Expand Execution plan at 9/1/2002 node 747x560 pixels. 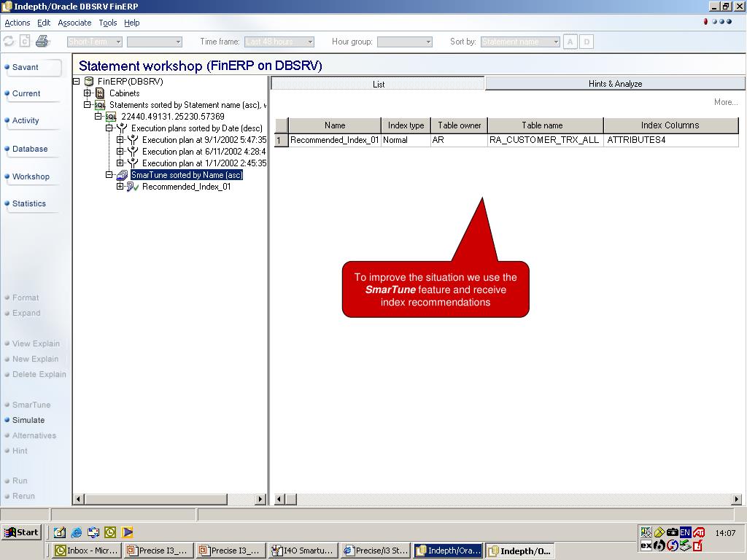pyautogui.click(x=120, y=140)
